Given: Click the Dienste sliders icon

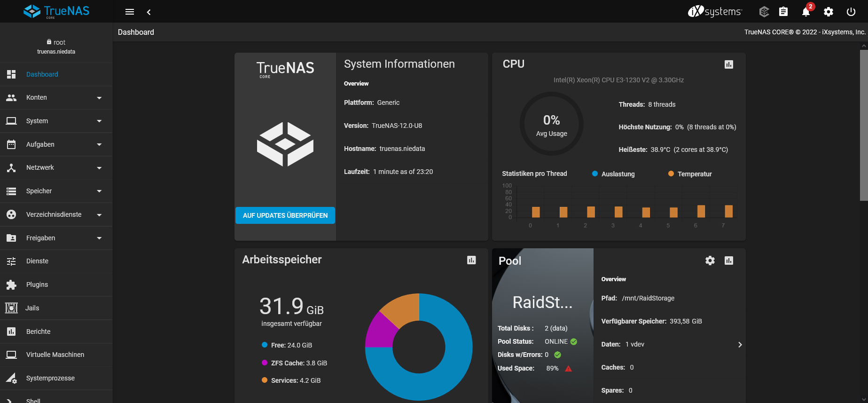Looking at the screenshot, I should click(x=11, y=261).
